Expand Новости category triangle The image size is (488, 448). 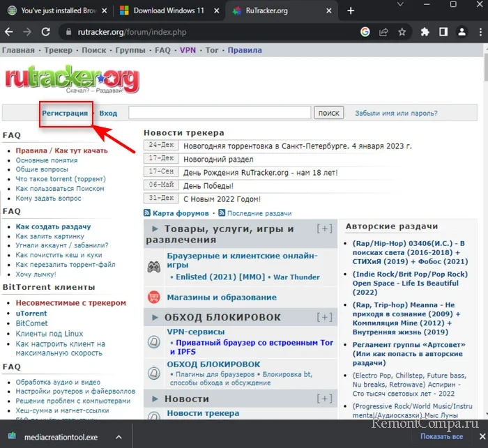[x=155, y=399]
